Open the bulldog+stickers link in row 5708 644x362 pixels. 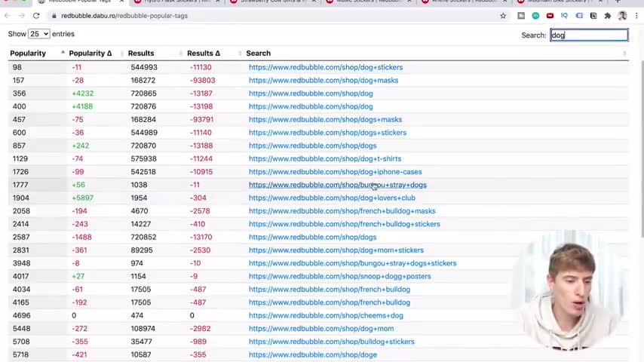[x=332, y=342]
